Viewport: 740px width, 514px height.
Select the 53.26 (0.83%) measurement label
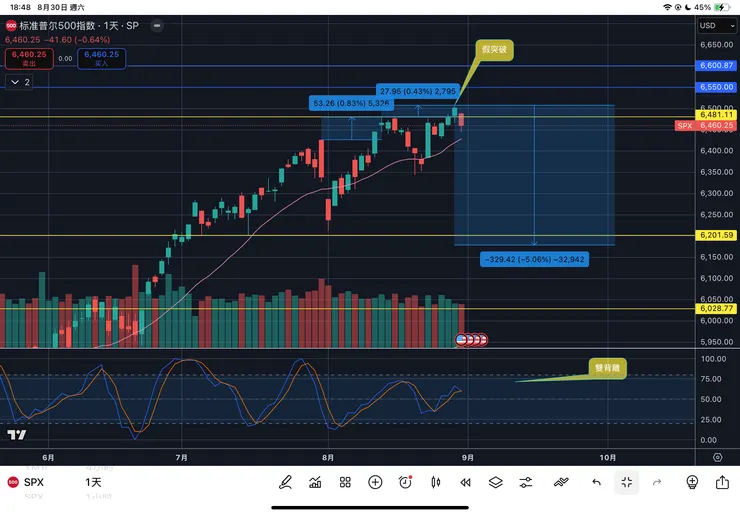(x=351, y=103)
